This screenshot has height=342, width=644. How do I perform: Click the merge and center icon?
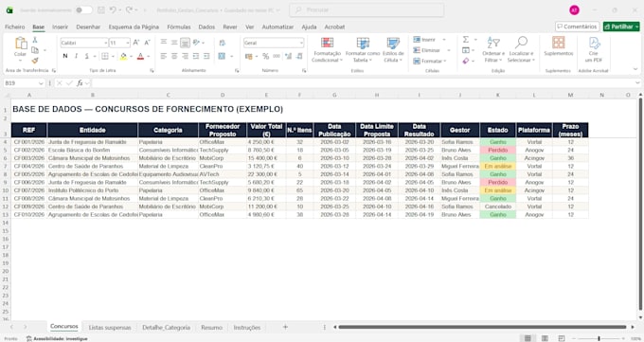[x=222, y=56]
